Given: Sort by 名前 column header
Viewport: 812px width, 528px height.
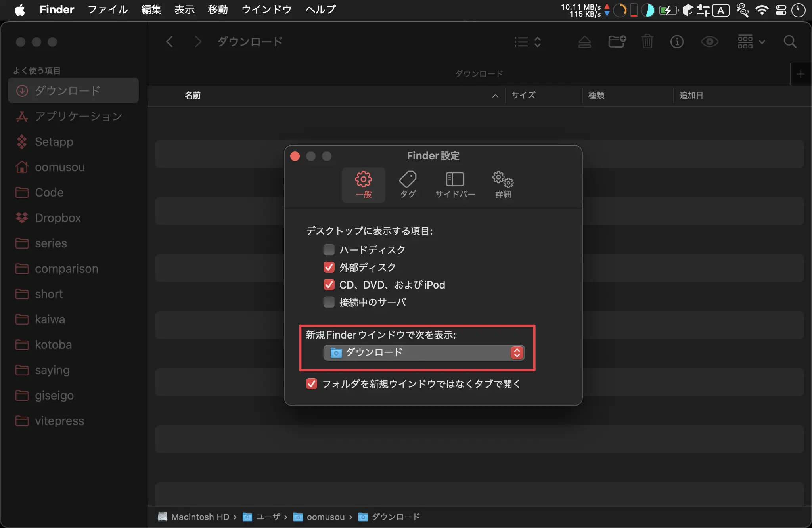Looking at the screenshot, I should coord(193,95).
